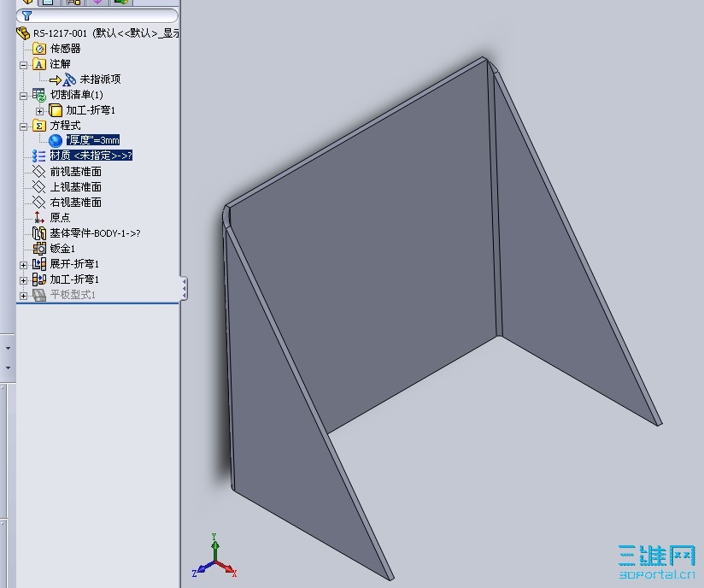Select the 未指派项 item text
The width and height of the screenshot is (704, 588).
coord(100,79)
